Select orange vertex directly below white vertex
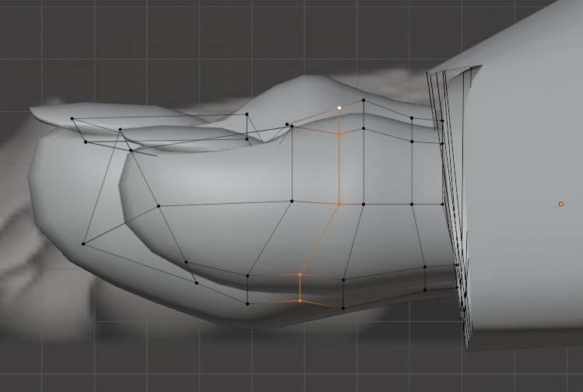The width and height of the screenshot is (583, 392). (x=339, y=134)
